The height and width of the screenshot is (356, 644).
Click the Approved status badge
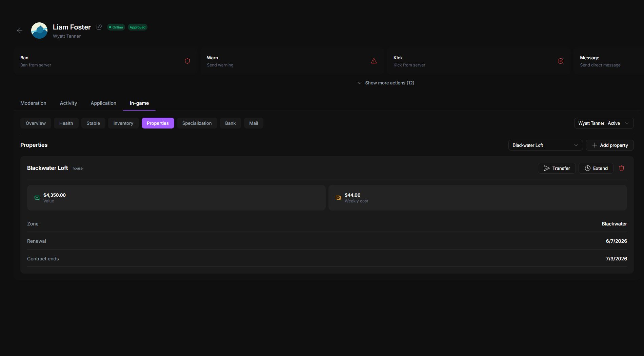138,27
